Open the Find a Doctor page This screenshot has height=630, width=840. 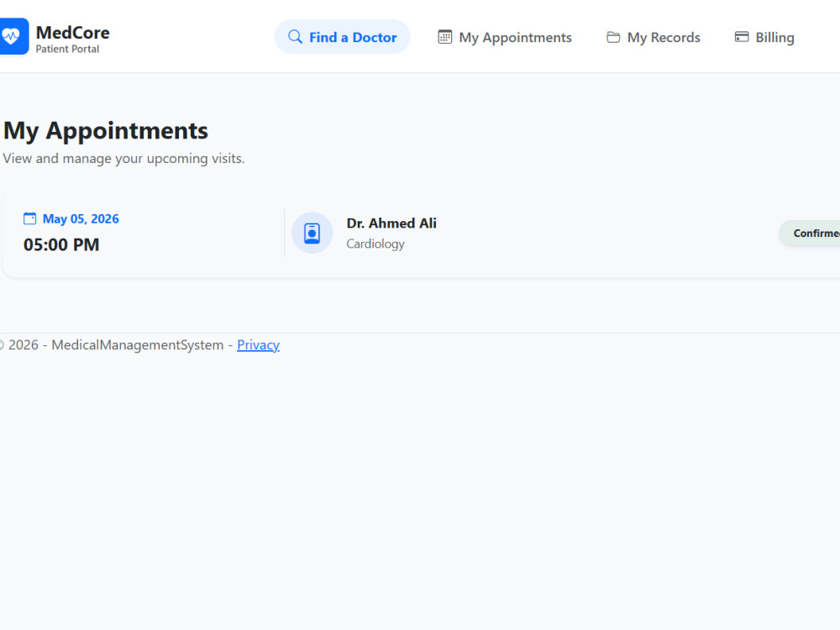[x=343, y=36]
